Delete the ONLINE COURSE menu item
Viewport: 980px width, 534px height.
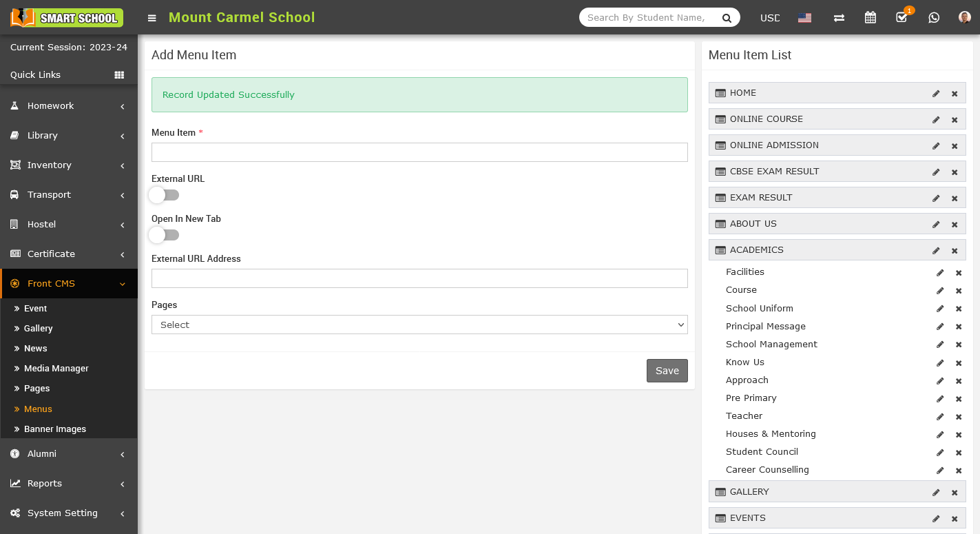955,120
